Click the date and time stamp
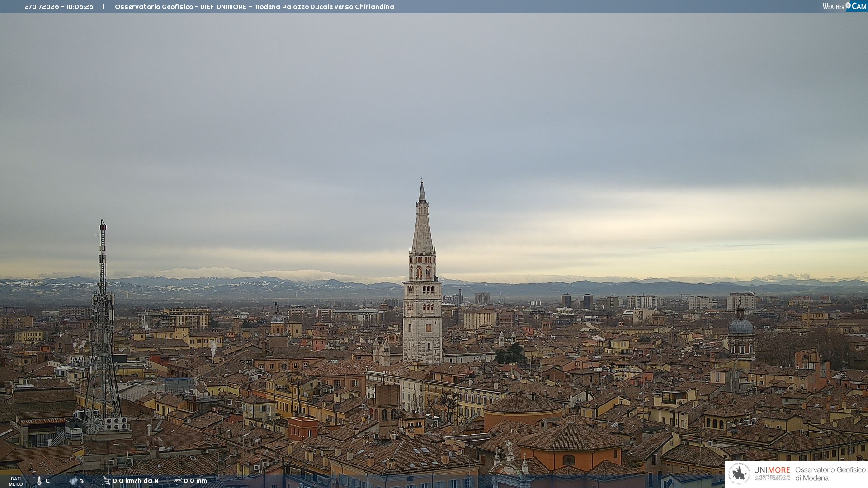The height and width of the screenshot is (488, 868). [58, 7]
